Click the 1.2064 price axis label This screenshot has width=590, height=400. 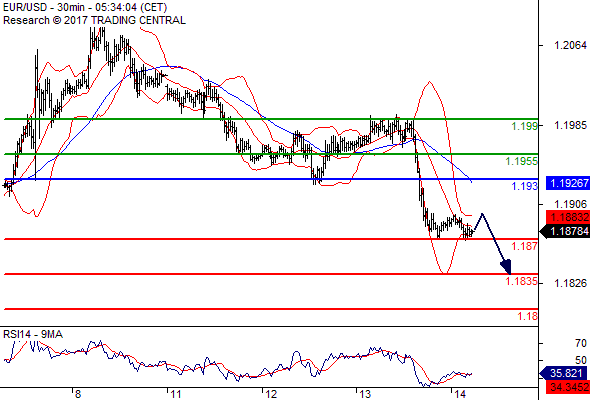coord(570,46)
